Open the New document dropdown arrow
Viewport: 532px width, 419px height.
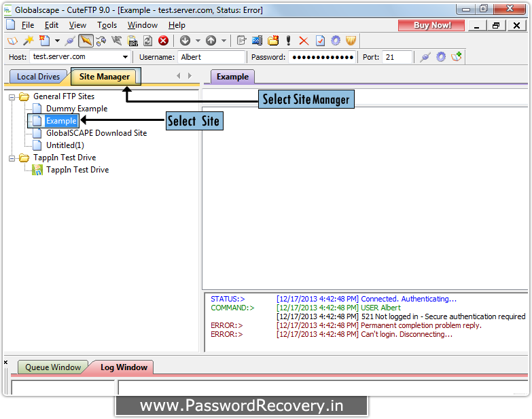(57, 41)
